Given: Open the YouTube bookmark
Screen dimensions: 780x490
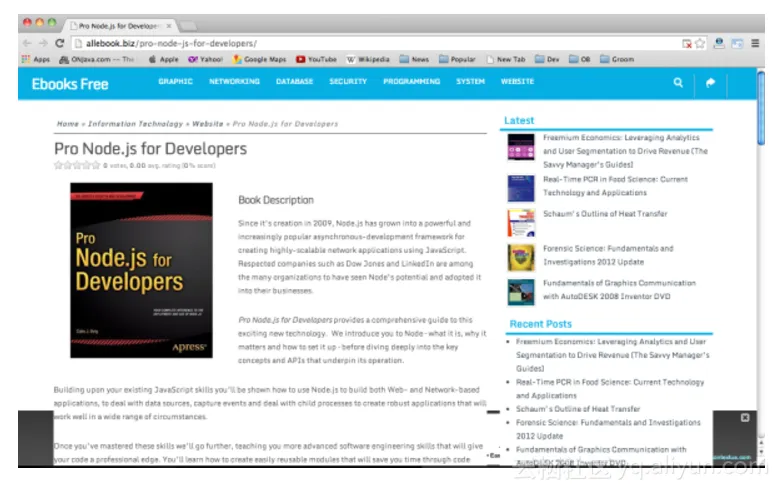Looking at the screenshot, I should tap(315, 59).
